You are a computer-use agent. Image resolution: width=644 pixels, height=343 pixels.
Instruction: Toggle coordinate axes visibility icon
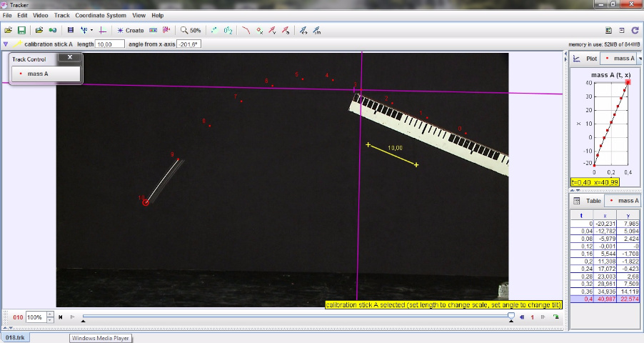click(103, 31)
